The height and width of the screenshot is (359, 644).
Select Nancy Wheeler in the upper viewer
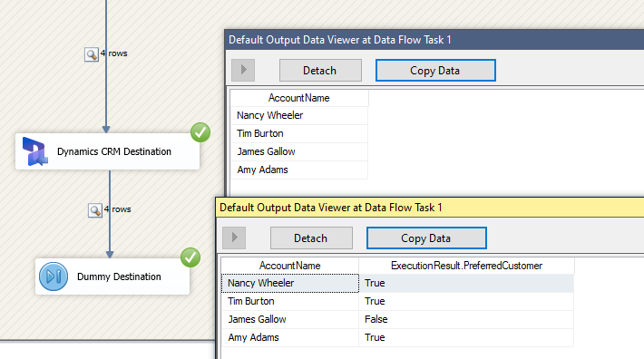[299, 115]
